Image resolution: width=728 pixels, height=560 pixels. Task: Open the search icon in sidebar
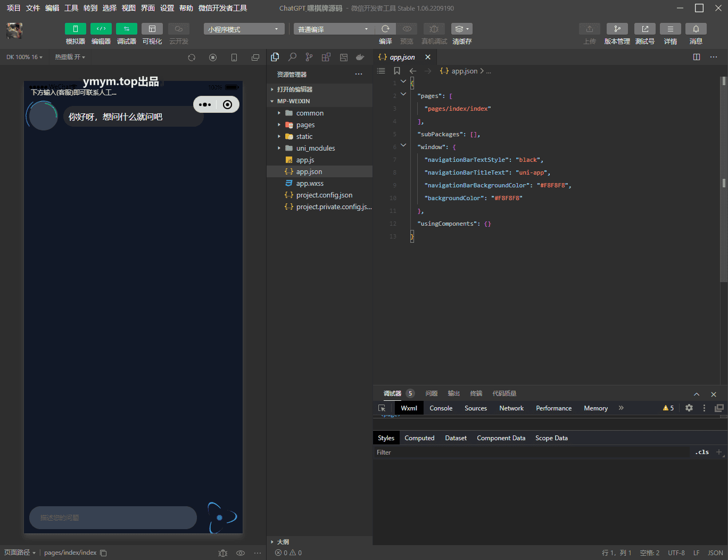click(x=292, y=57)
